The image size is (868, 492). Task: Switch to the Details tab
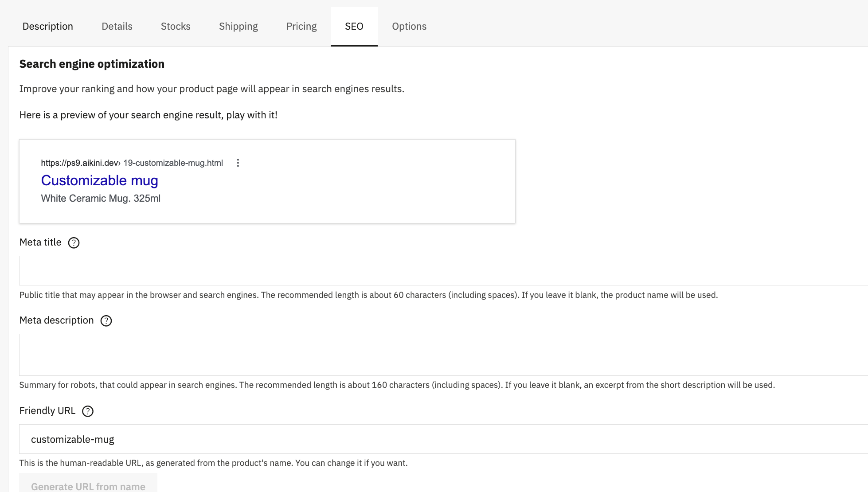tap(117, 26)
